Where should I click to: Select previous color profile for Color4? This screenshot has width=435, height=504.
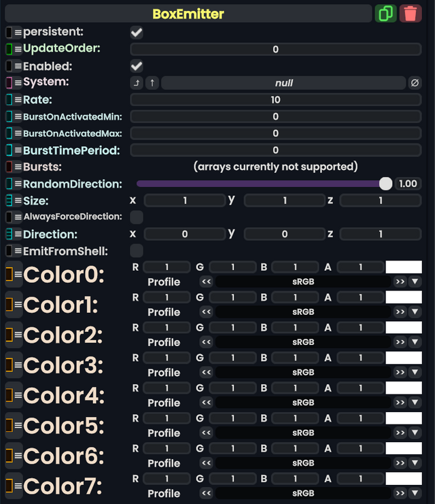coord(206,402)
